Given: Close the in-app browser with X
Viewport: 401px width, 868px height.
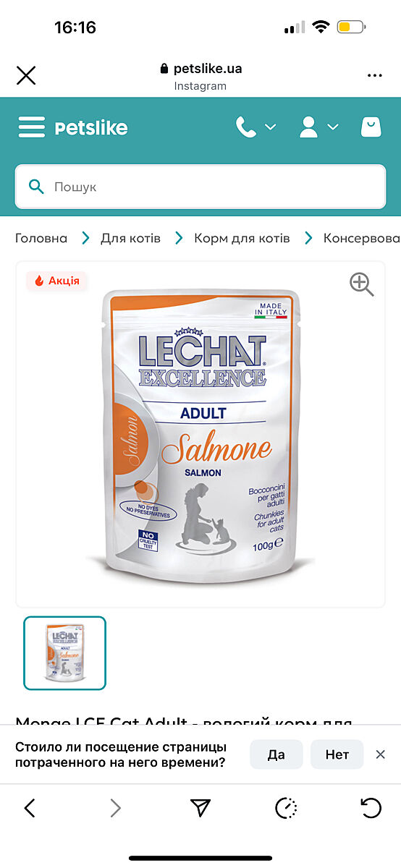Looking at the screenshot, I should pos(26,75).
